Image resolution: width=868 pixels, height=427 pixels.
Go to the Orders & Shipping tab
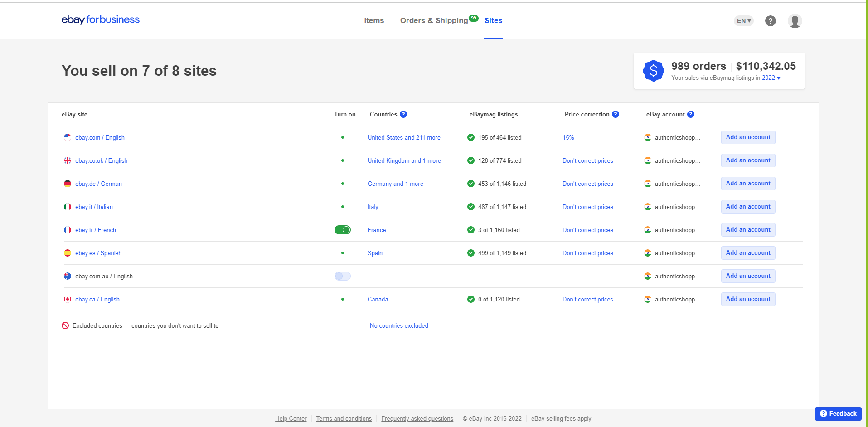(x=434, y=20)
